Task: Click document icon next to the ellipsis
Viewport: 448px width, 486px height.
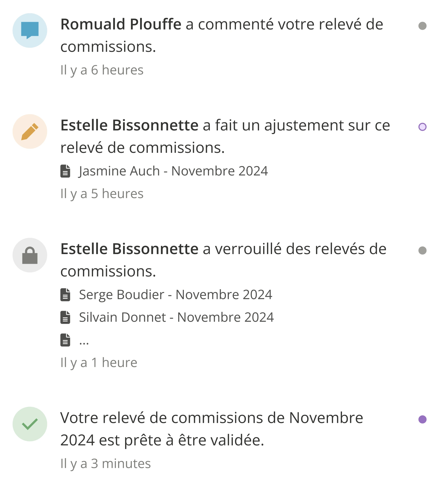Action: click(x=65, y=340)
